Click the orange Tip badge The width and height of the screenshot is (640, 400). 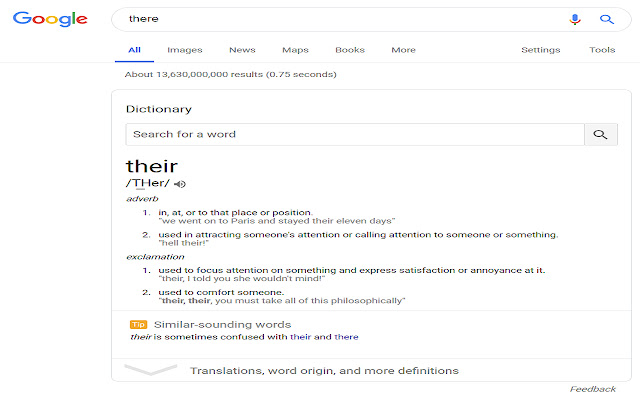pyautogui.click(x=139, y=325)
